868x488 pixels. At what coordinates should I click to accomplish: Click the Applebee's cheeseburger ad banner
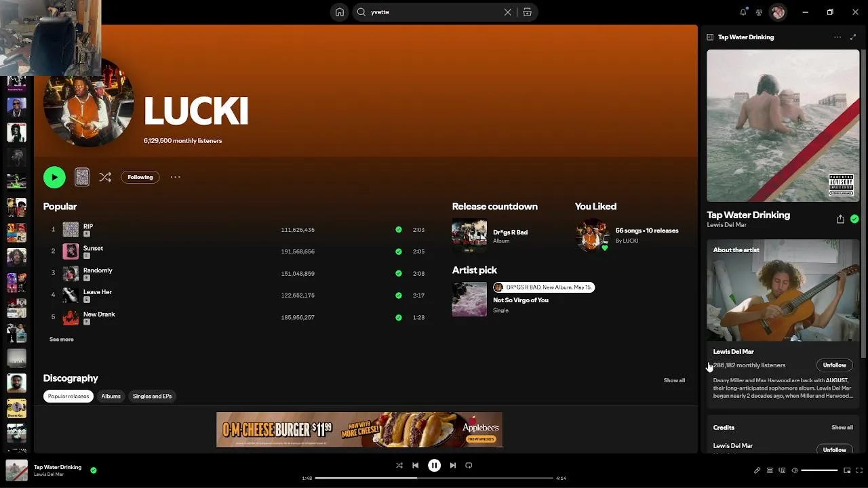point(359,430)
